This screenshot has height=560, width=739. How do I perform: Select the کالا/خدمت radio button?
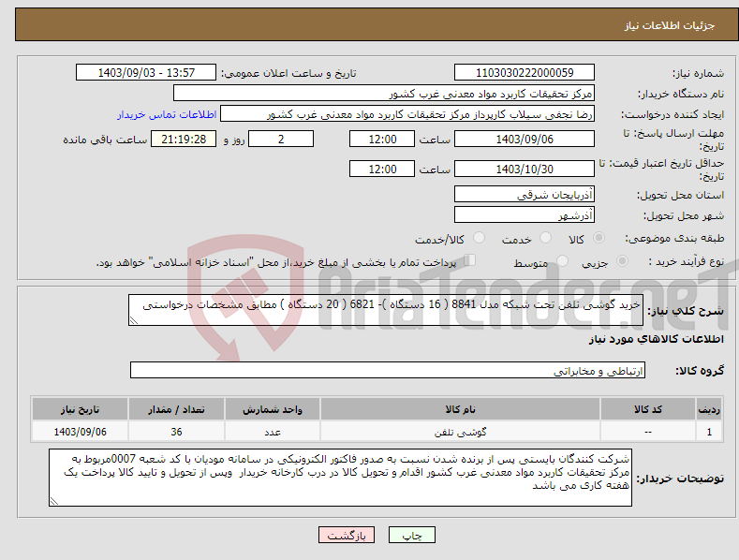tap(479, 238)
